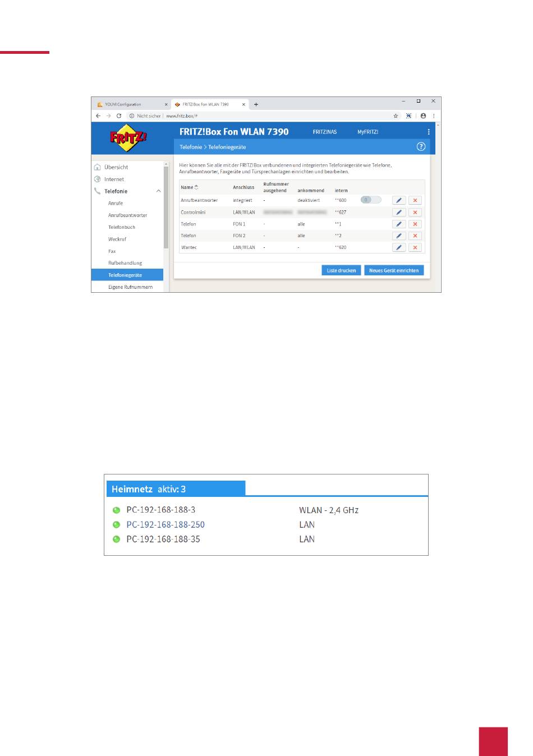This screenshot has height=756, width=533.
Task: Click the Anschluss column header
Action: pyautogui.click(x=243, y=187)
